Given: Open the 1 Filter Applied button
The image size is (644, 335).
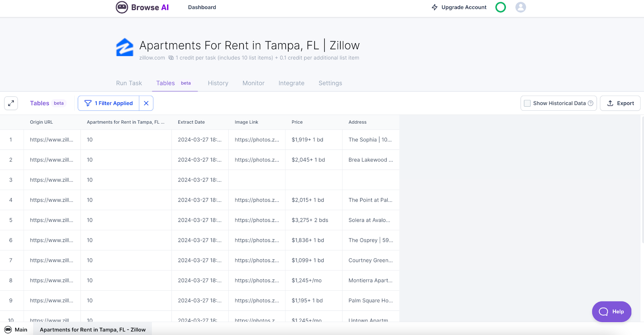Looking at the screenshot, I should click(x=109, y=103).
